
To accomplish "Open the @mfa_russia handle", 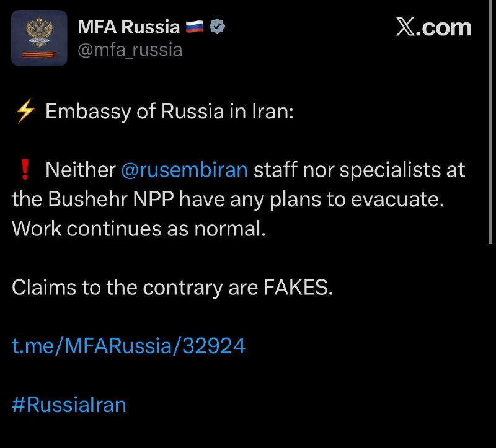I will [x=130, y=50].
